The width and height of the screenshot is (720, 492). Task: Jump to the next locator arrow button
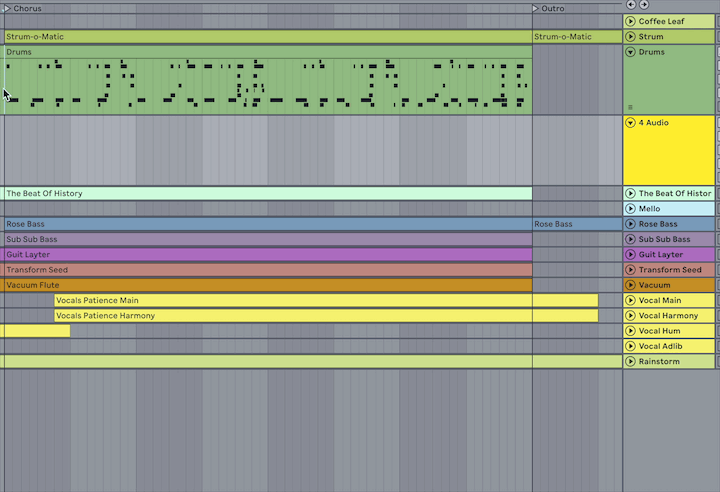click(x=644, y=5)
